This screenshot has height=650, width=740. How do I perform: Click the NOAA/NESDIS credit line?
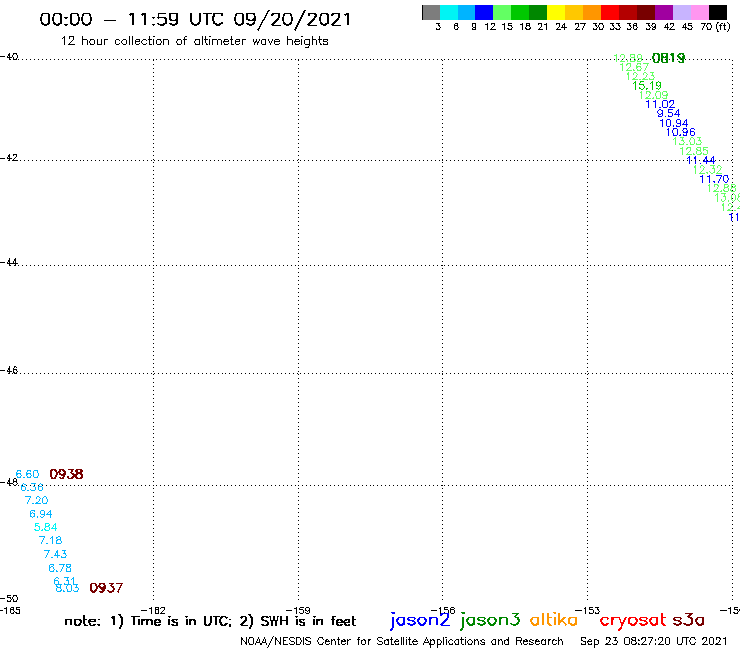point(402,641)
